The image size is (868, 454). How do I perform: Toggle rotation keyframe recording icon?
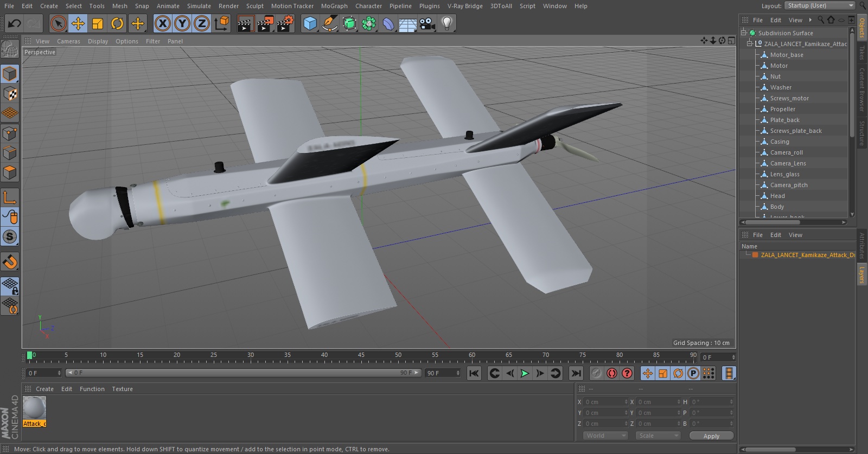click(x=678, y=373)
